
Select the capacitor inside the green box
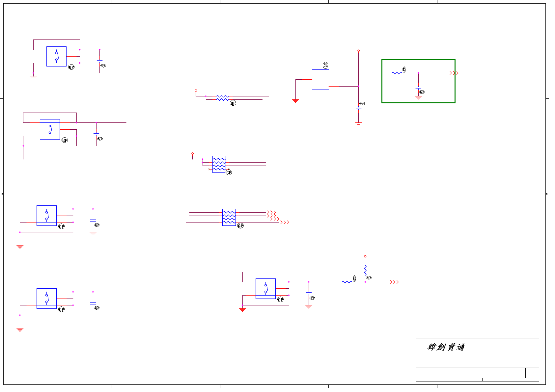pyautogui.click(x=418, y=88)
